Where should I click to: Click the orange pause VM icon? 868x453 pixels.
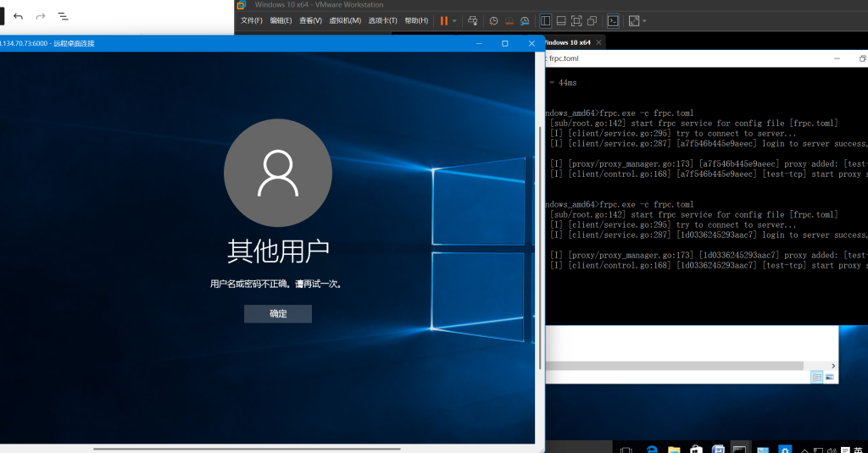(444, 20)
